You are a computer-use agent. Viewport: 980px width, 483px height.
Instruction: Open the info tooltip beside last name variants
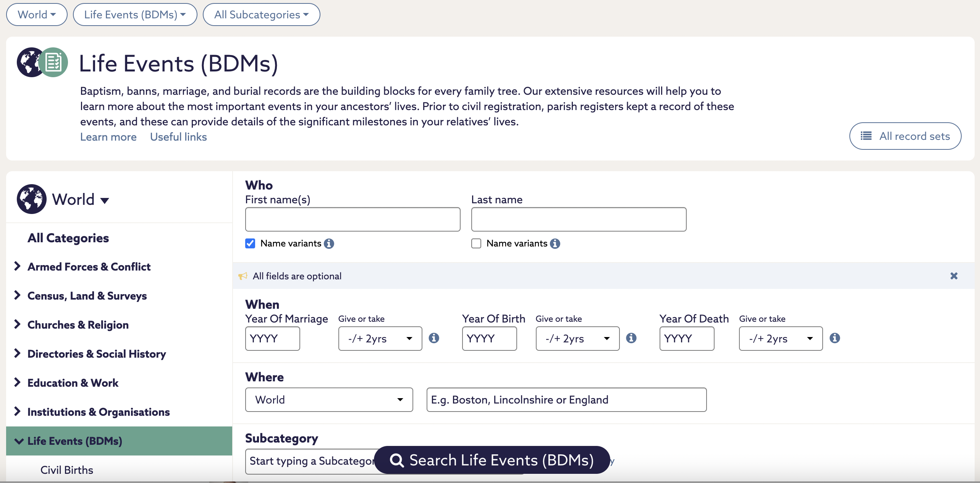[x=555, y=243]
